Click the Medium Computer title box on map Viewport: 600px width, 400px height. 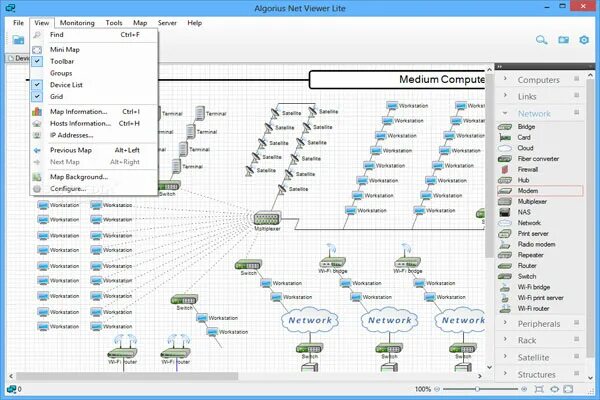pos(397,79)
